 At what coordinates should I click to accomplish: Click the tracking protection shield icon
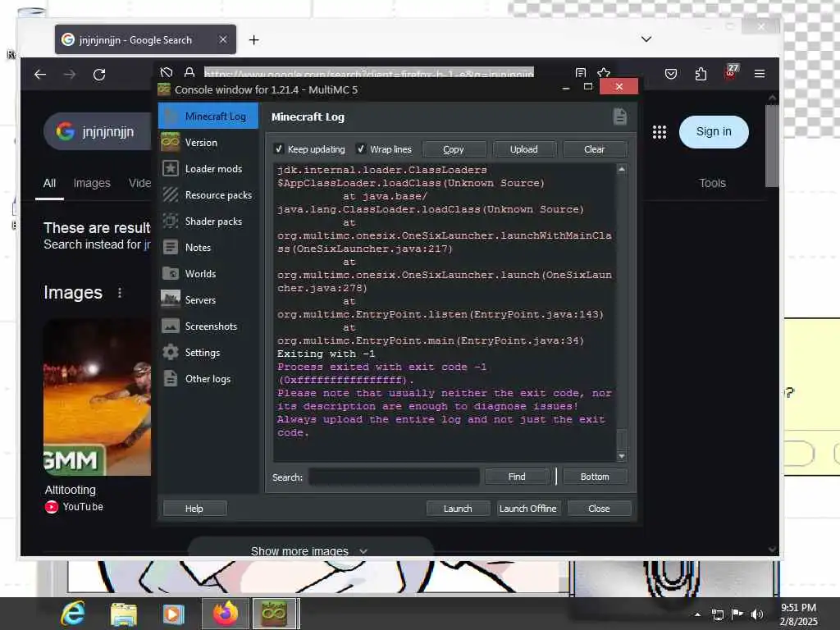click(166, 72)
